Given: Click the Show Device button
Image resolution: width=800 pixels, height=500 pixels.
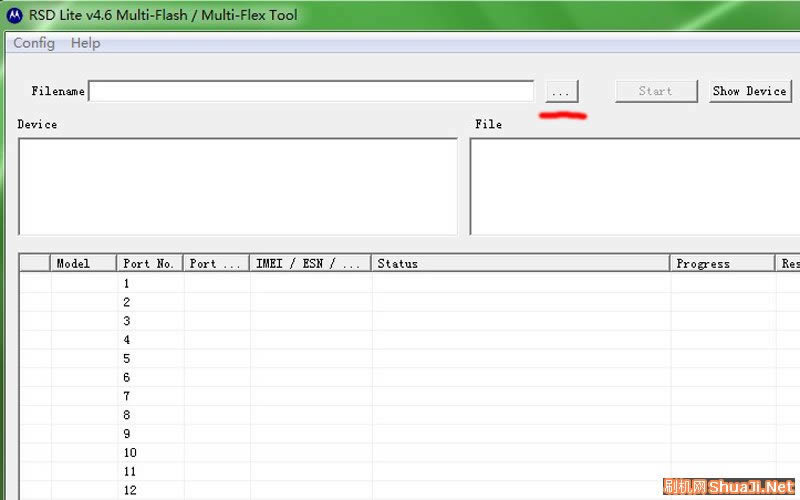Looking at the screenshot, I should (749, 91).
